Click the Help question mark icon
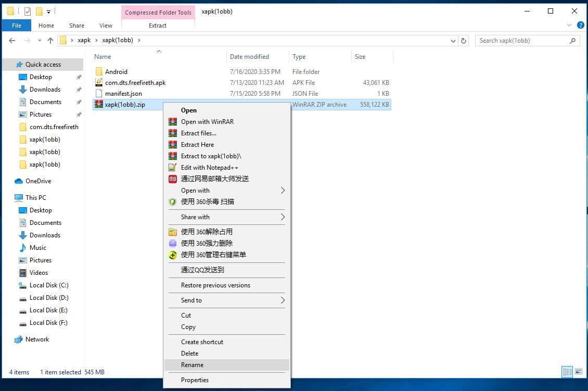This screenshot has height=391, width=588. click(x=581, y=25)
